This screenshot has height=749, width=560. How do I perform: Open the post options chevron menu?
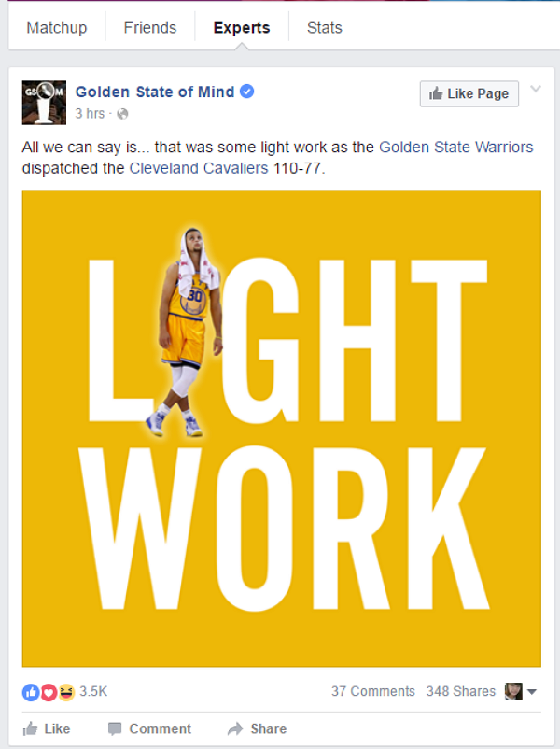[x=536, y=89]
